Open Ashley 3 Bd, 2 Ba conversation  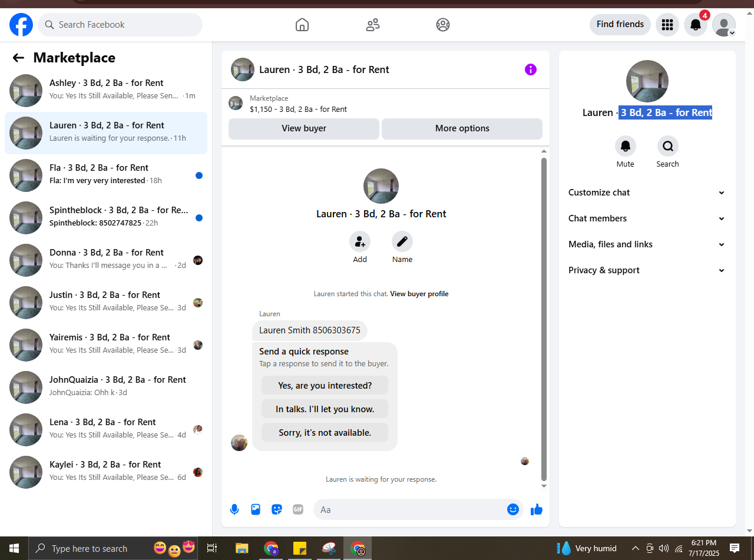[106, 91]
